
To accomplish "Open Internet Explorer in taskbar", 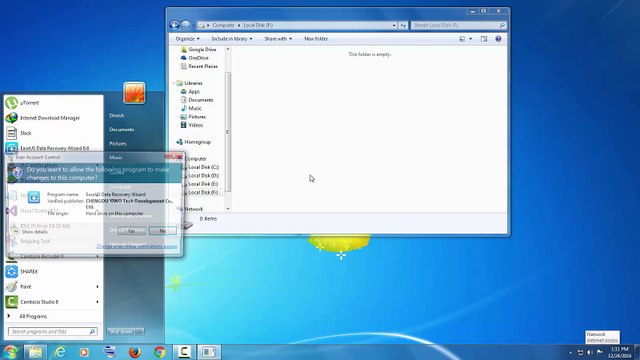I will point(60,352).
